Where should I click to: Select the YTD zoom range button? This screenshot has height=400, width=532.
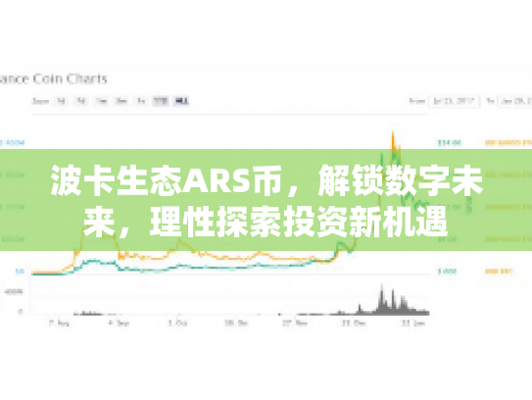[161, 101]
